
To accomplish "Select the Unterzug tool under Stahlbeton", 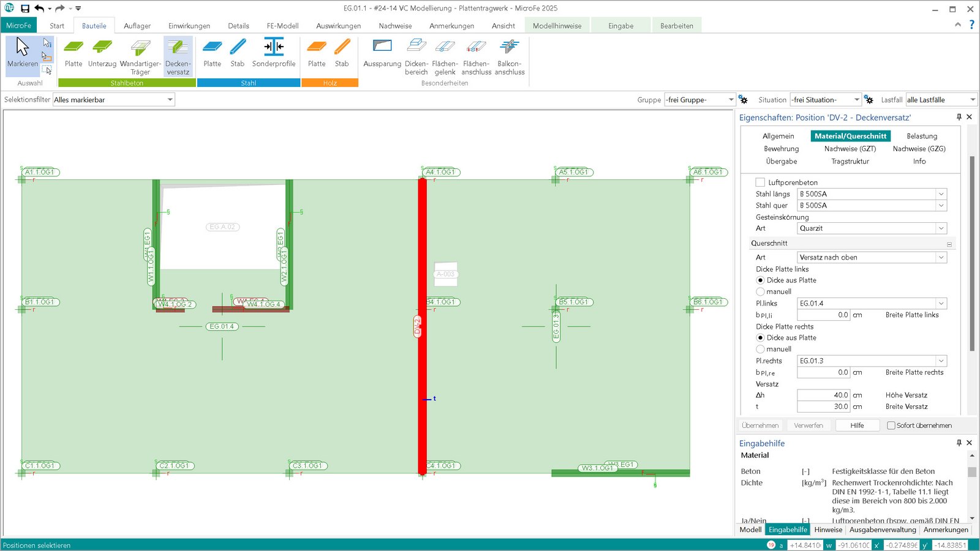I will tap(102, 55).
